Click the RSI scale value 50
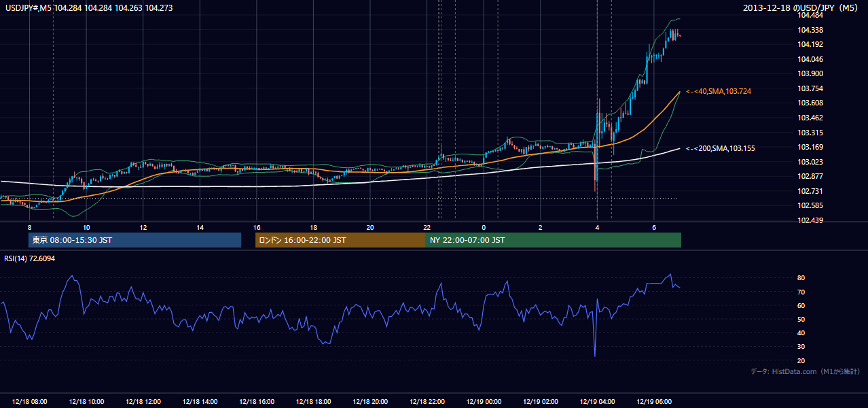Viewport: 868px width, 408px height. click(x=801, y=319)
